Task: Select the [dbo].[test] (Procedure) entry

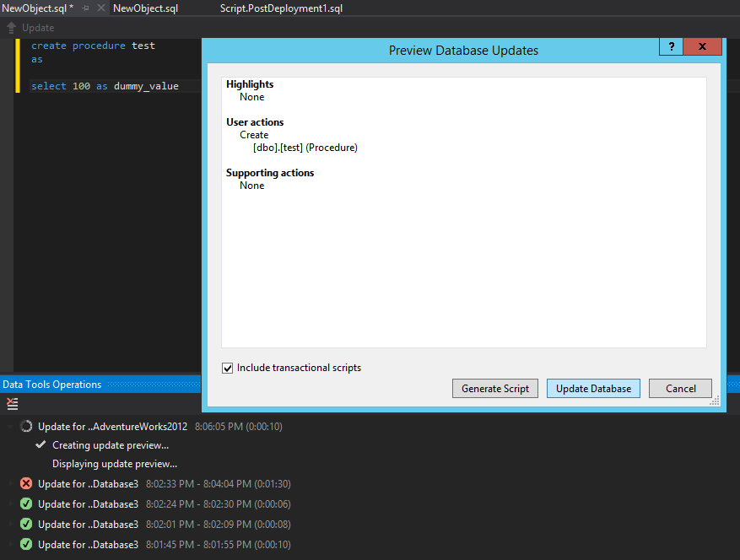Action: click(305, 148)
